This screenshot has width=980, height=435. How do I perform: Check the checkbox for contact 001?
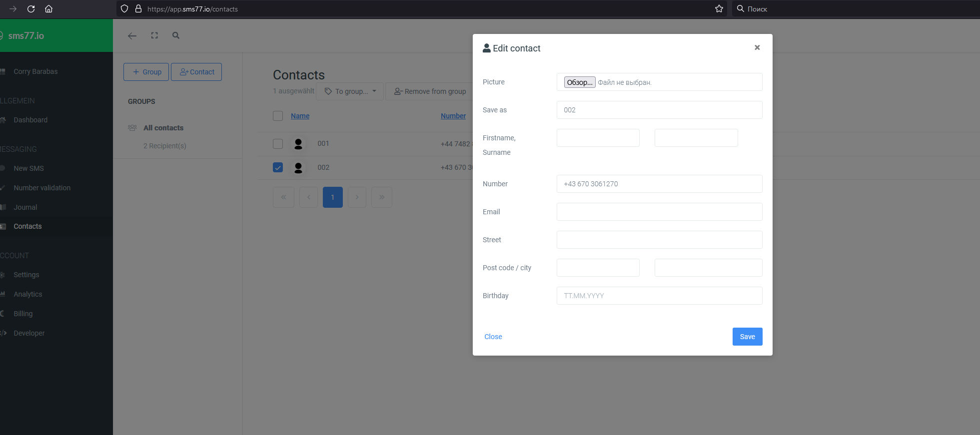[x=278, y=144]
